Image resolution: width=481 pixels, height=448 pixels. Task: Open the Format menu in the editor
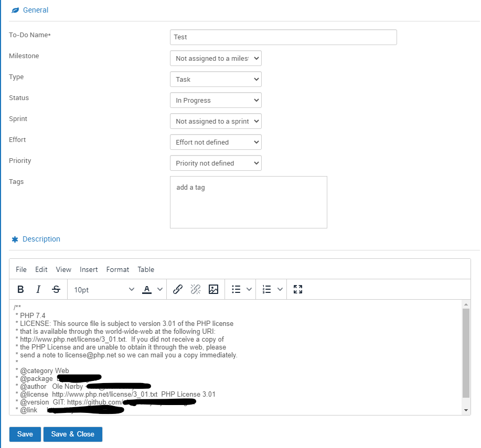[117, 269]
